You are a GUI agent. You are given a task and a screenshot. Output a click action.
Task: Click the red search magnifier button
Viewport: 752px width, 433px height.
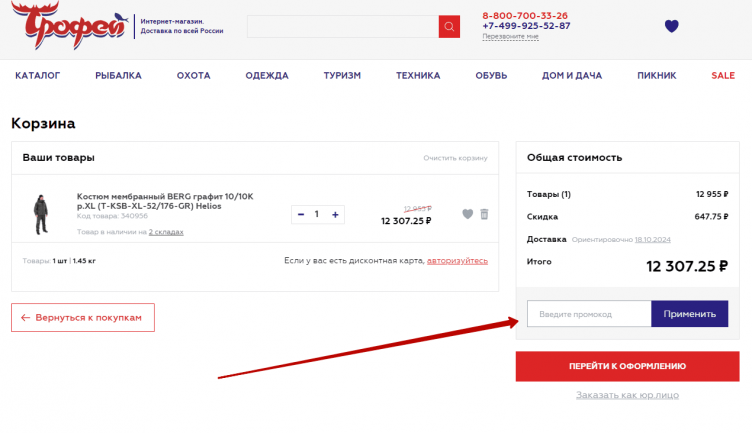[449, 26]
